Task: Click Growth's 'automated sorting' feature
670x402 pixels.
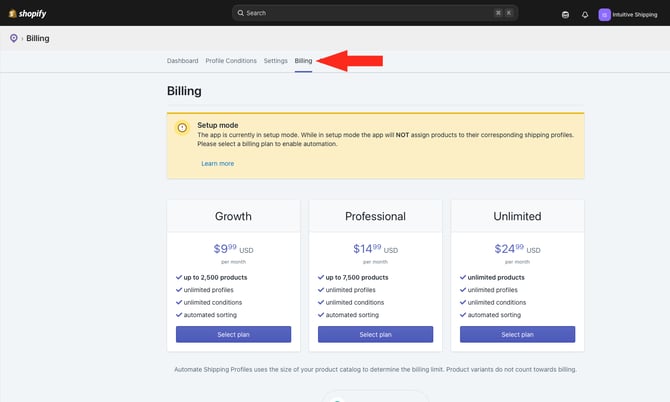Action: 210,315
